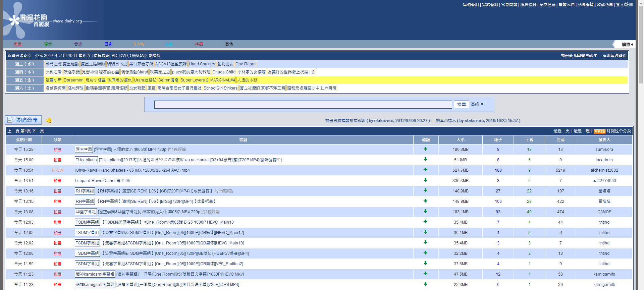Click the pointing hand icon beside 張貼分享
The height and width of the screenshot is (290, 644).
coord(49,120)
